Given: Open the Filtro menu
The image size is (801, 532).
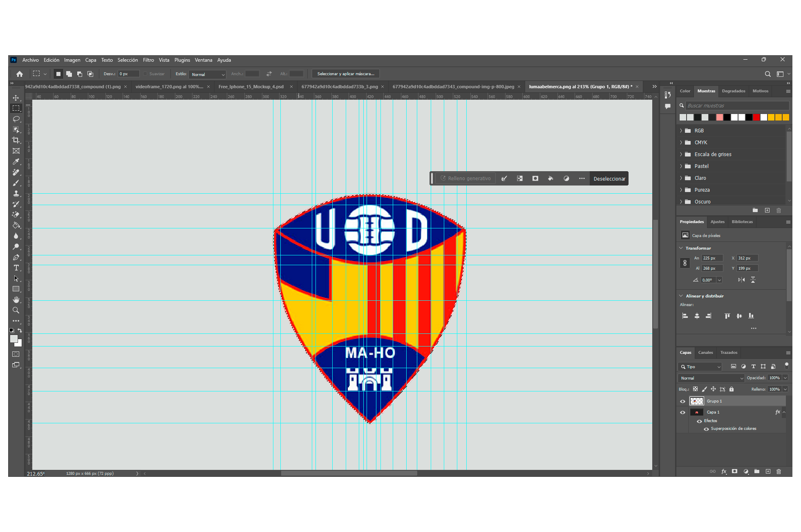Looking at the screenshot, I should click(x=148, y=60).
